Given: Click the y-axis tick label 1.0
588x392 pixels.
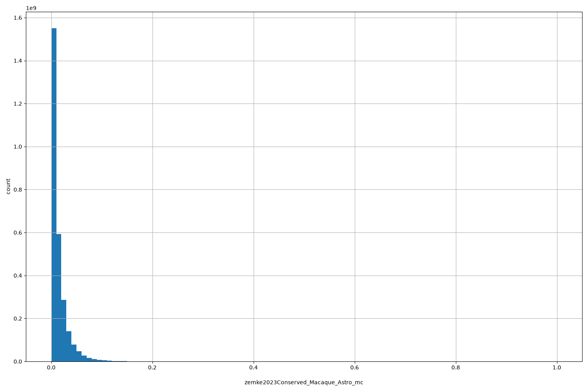Looking at the screenshot, I should 18,147.
